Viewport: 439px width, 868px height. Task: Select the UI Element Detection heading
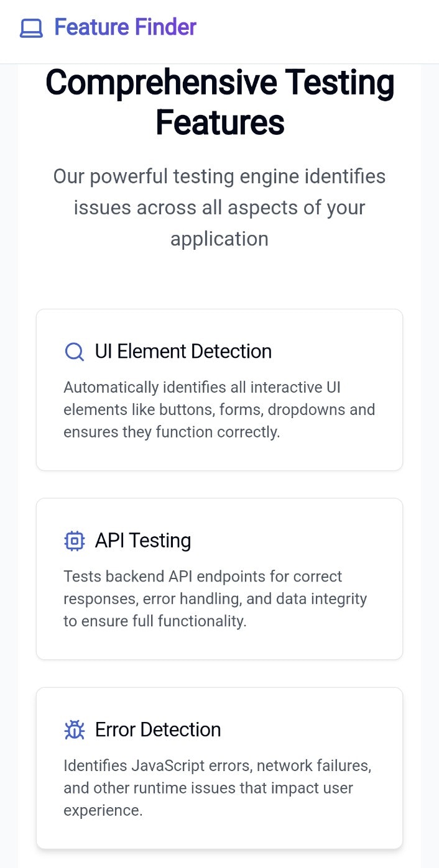point(183,352)
